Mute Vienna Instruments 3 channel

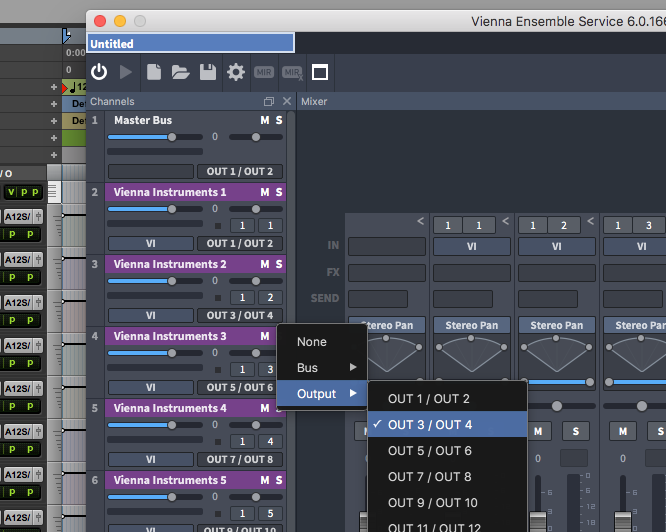click(265, 336)
